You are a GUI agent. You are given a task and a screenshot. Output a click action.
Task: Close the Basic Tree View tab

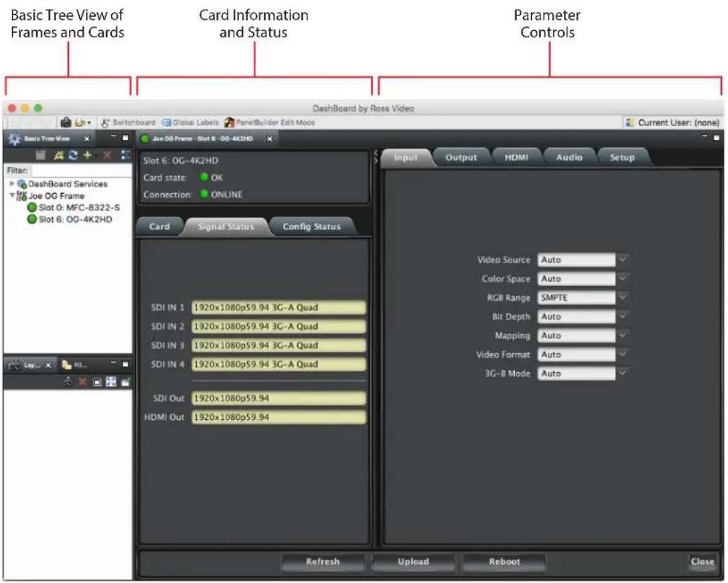click(86, 139)
